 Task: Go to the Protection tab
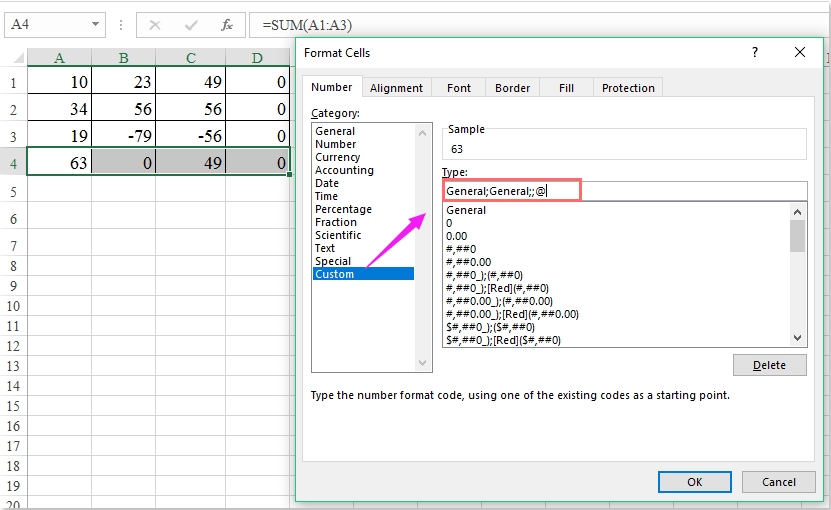(x=628, y=88)
